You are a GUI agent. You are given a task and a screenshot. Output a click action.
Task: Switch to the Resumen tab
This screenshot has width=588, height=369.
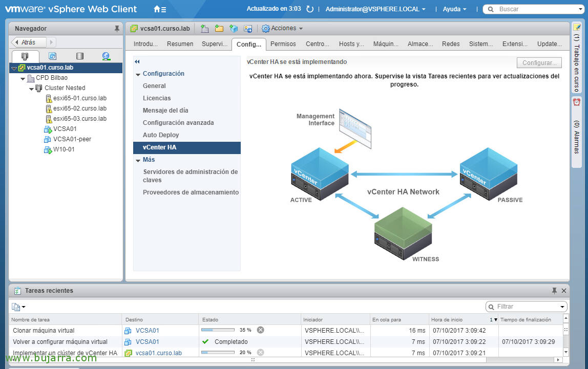point(180,44)
